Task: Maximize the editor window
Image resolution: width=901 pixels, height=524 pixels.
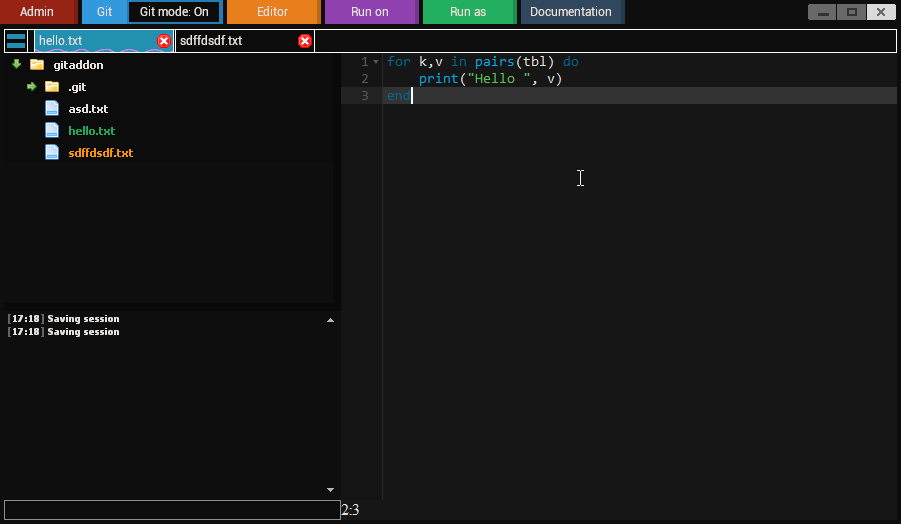Action: pos(852,11)
